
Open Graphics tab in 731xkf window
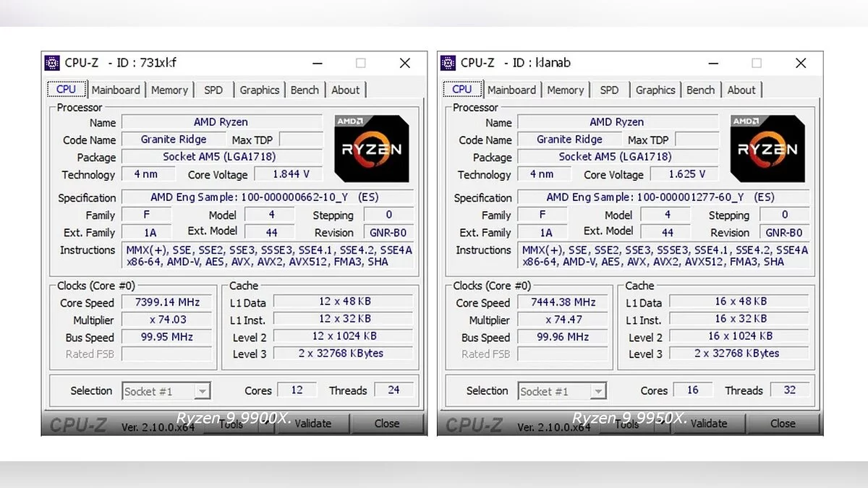260,90
